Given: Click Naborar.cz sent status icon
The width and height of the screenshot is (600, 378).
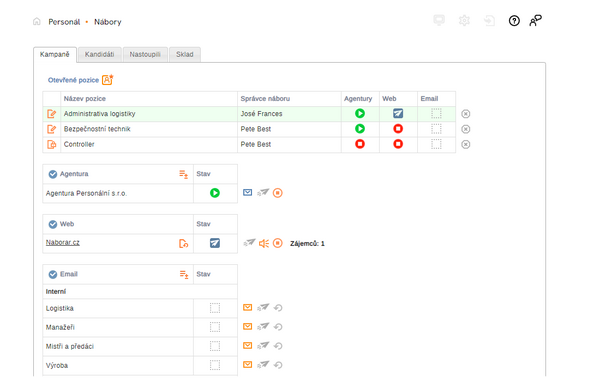Looking at the screenshot, I should (215, 243).
